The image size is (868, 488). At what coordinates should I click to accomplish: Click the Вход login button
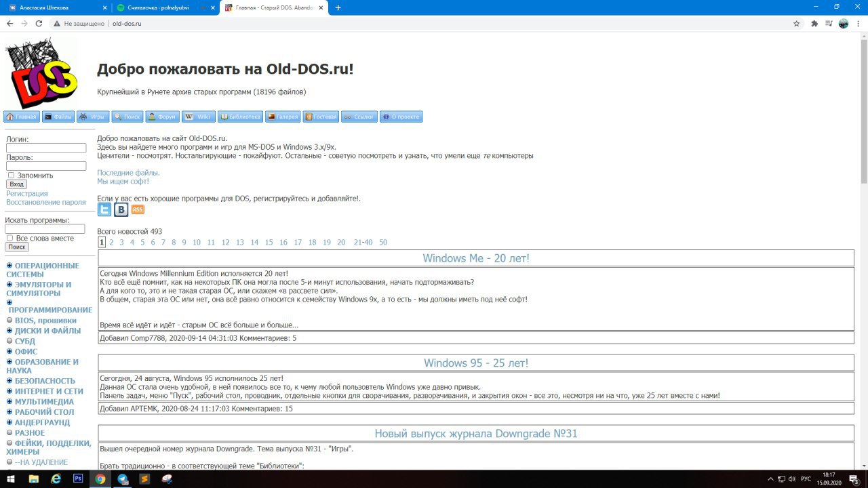(x=16, y=184)
